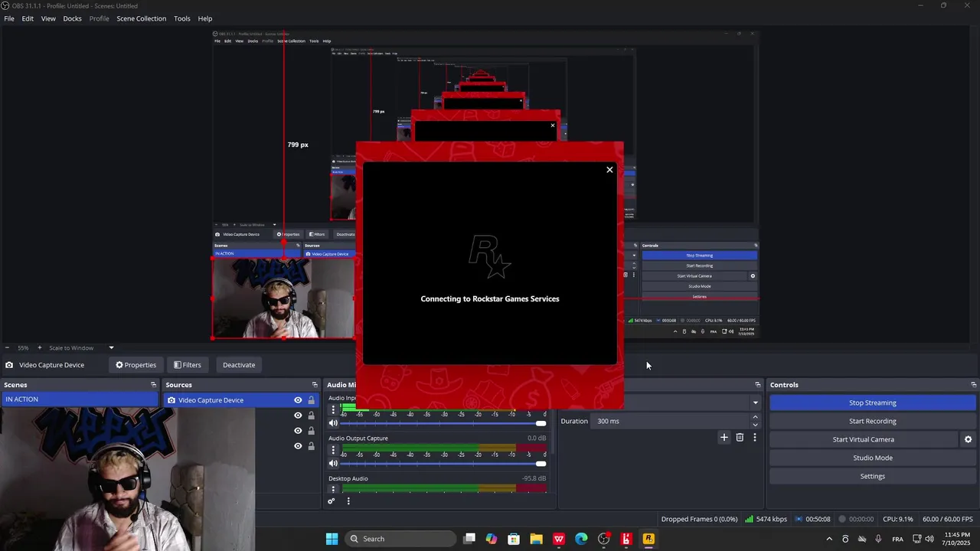Viewport: 980px width, 551px height.
Task: Zoom in the preview with plus icon
Action: pyautogui.click(x=40, y=347)
